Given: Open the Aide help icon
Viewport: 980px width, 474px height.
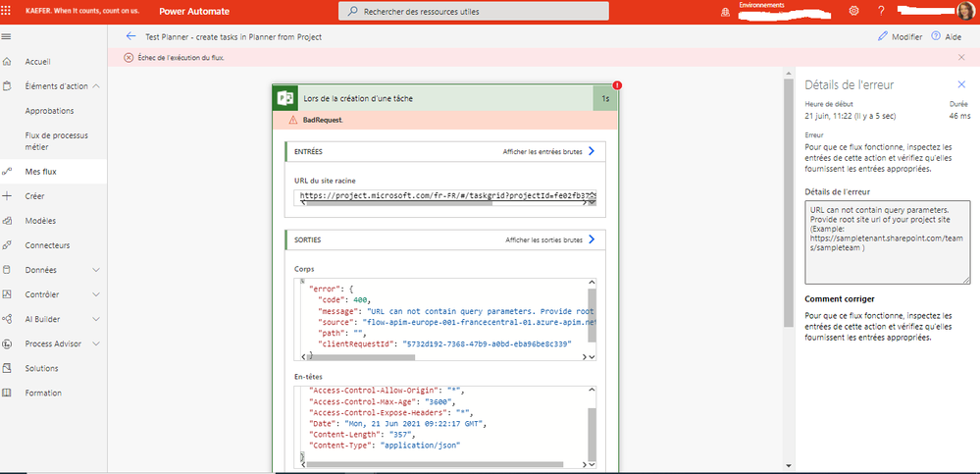Looking at the screenshot, I should point(935,36).
